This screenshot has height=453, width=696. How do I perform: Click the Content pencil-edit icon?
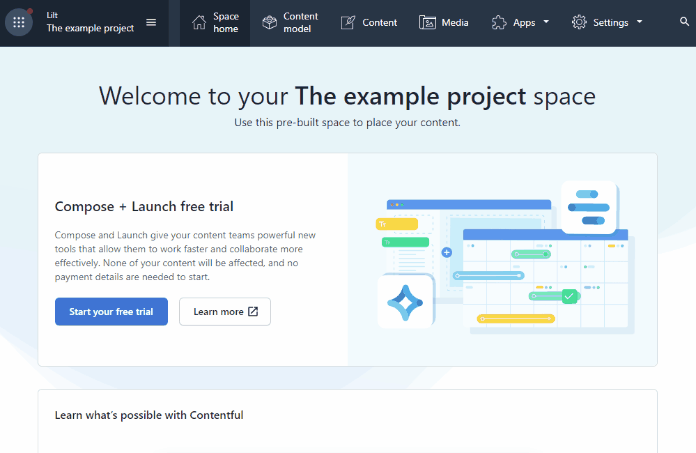tap(348, 22)
